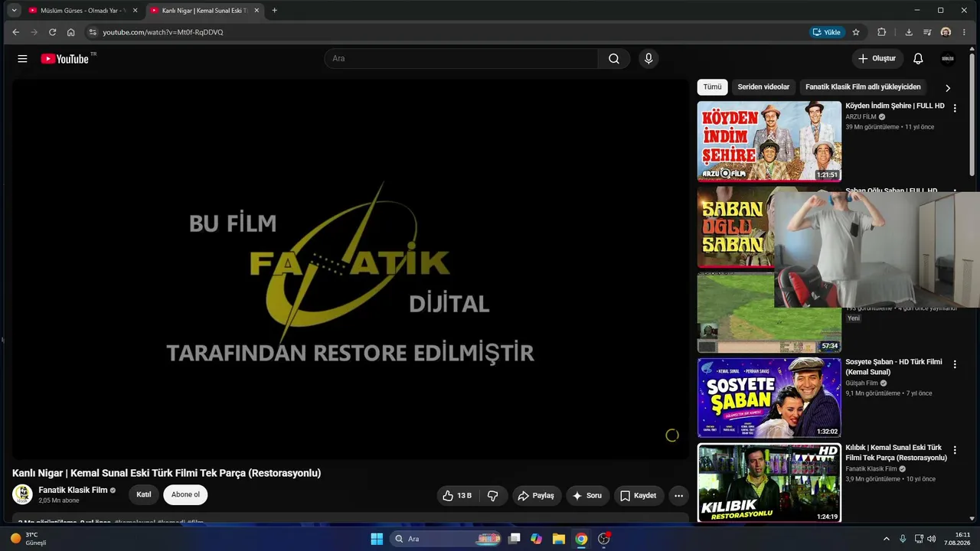This screenshot has height=551, width=980.
Task: Save the video with Kaydet
Action: click(638, 495)
